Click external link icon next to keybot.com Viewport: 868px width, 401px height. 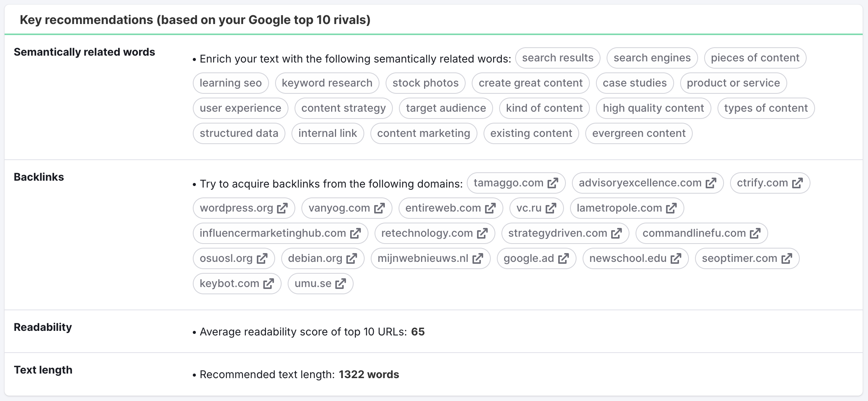269,284
